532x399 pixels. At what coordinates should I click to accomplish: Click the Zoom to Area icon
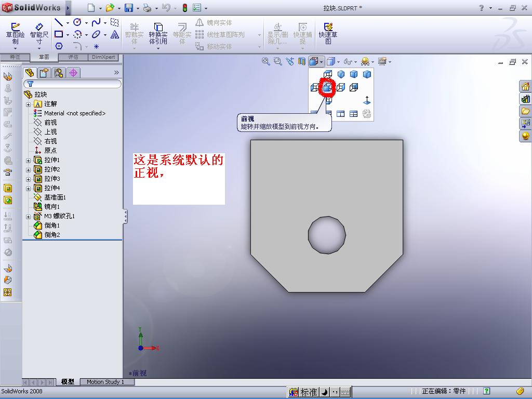(x=278, y=61)
